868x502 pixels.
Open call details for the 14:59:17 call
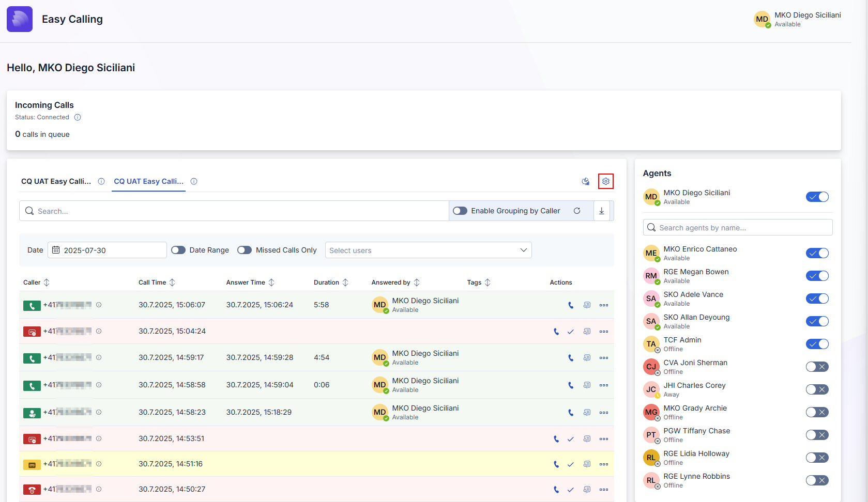[x=587, y=358]
